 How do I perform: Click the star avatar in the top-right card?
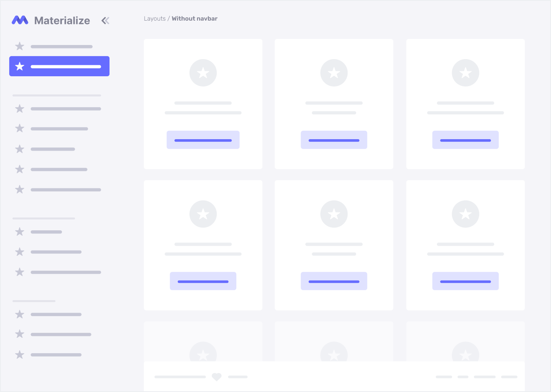pos(465,73)
